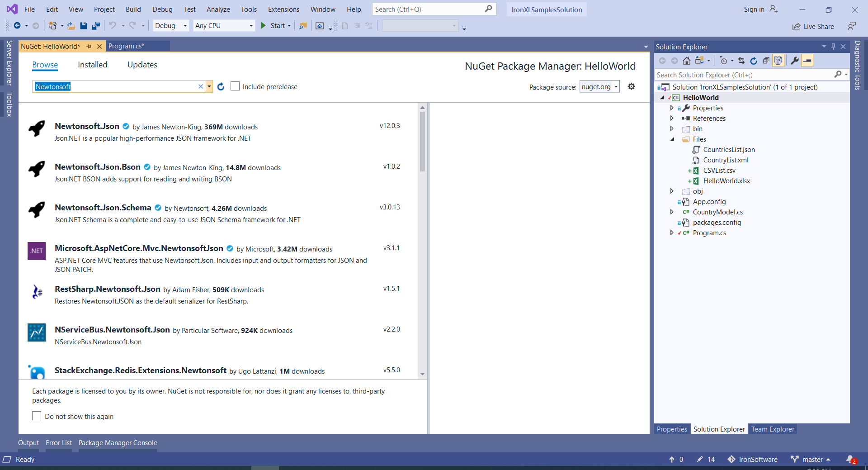
Task: Select the Newtonsoft.Json package
Action: 218,132
